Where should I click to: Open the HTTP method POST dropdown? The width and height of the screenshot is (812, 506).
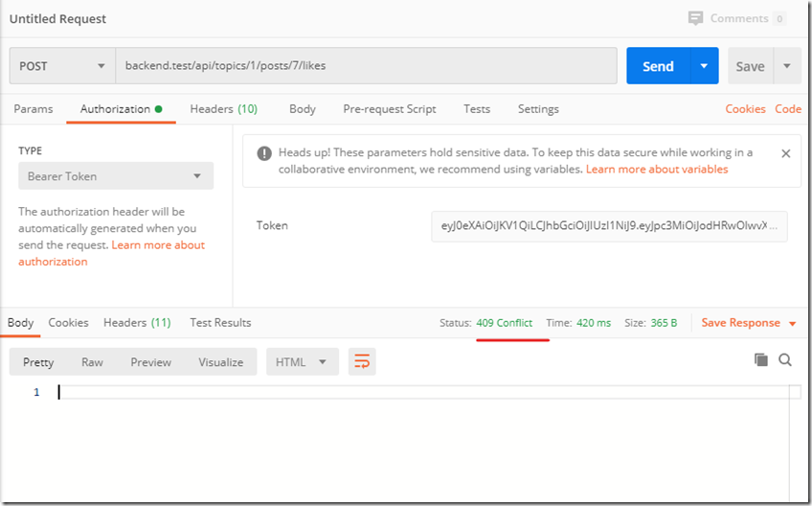coord(62,66)
